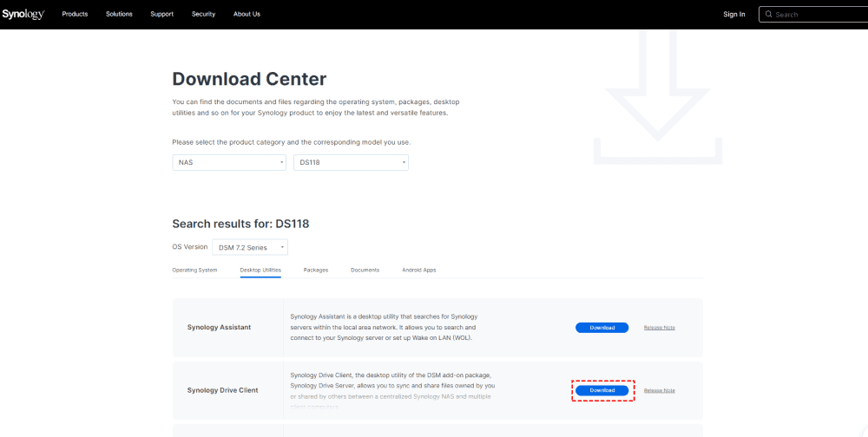The height and width of the screenshot is (437, 868).
Task: Switch to the Operating System tab
Action: point(194,270)
